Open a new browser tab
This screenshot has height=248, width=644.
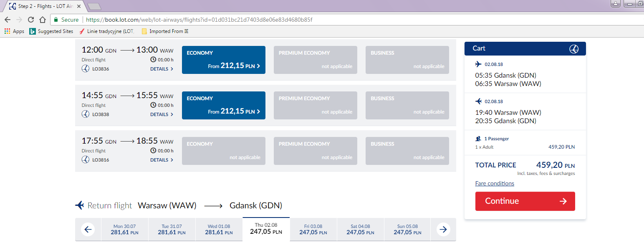click(x=94, y=6)
